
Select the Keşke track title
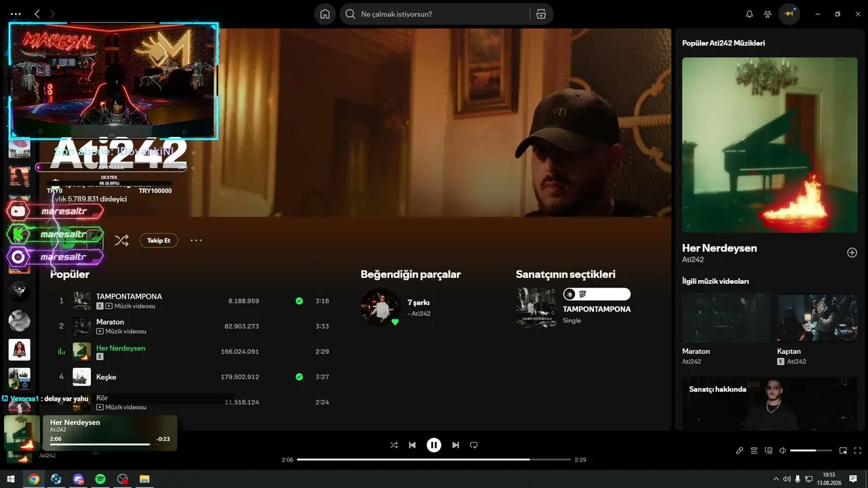106,377
